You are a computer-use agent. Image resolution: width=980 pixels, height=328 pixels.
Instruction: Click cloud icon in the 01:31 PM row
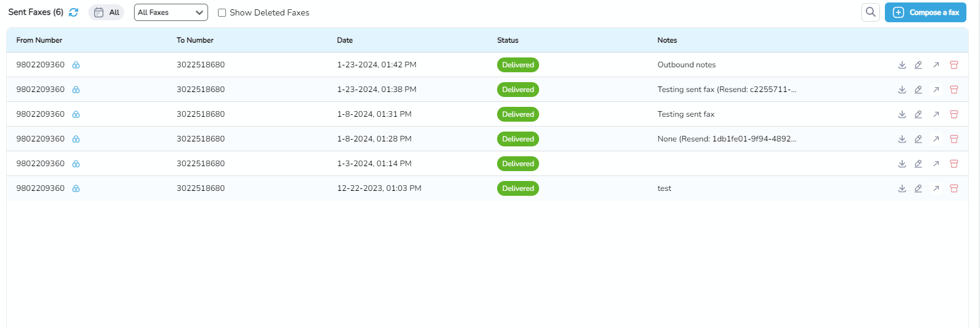[x=76, y=114]
